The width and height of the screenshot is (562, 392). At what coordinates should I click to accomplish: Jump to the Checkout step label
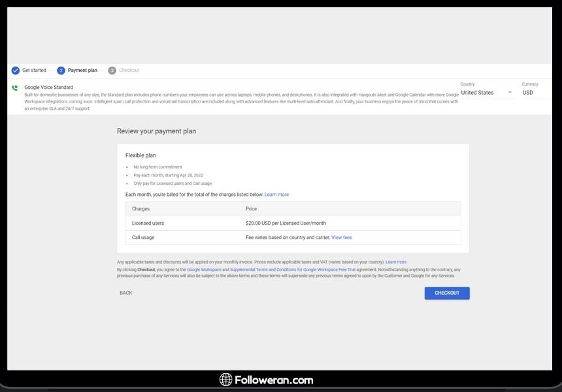[x=129, y=71]
